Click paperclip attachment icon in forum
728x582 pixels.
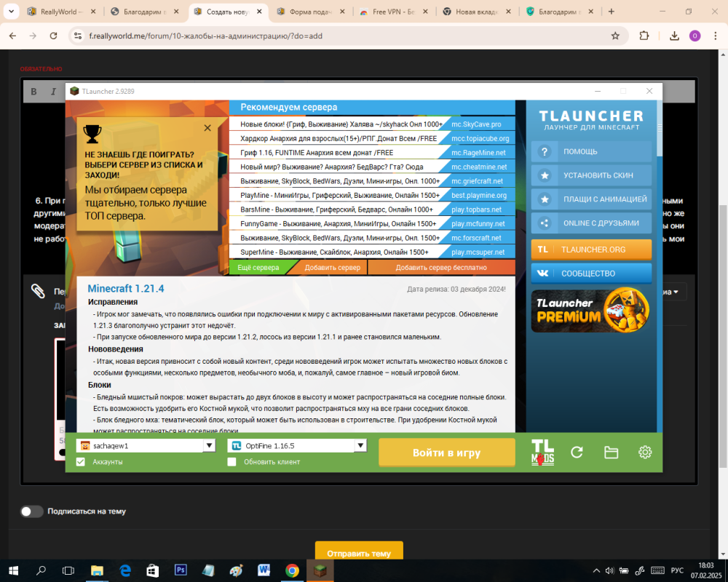point(38,291)
